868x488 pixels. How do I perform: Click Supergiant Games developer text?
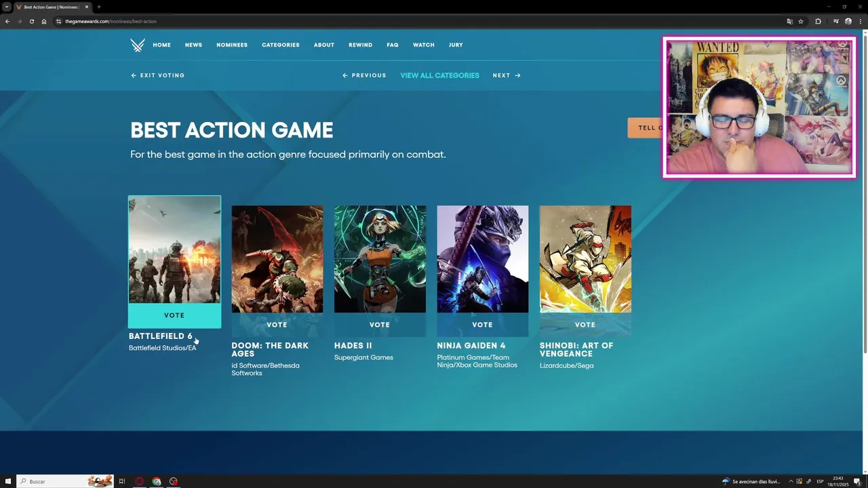(x=363, y=358)
